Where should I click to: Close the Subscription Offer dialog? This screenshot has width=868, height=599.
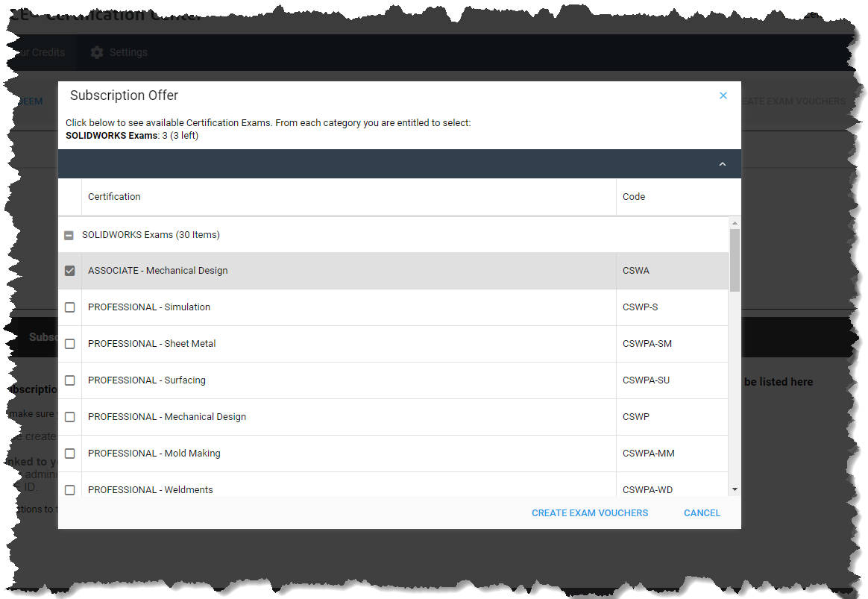coord(723,95)
